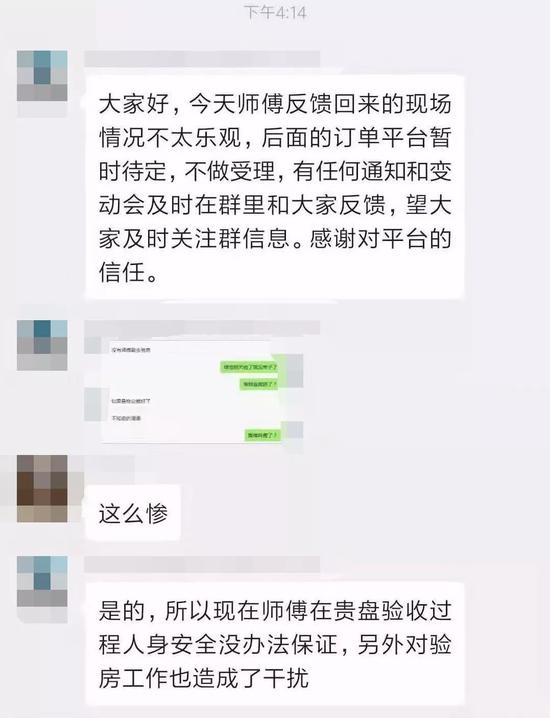Select the 是的，所以现在师傅 message bubble
This screenshot has width=550, height=718.
[275, 644]
